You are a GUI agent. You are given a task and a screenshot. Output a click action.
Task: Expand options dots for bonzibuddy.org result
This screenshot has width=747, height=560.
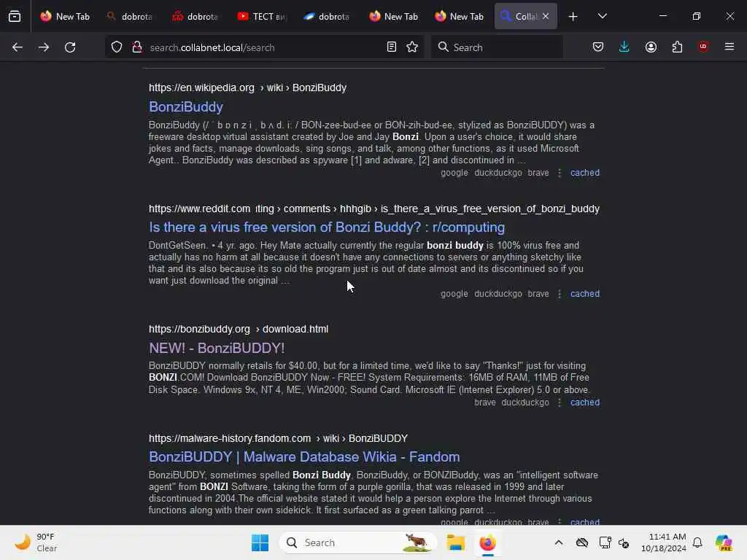[560, 402]
